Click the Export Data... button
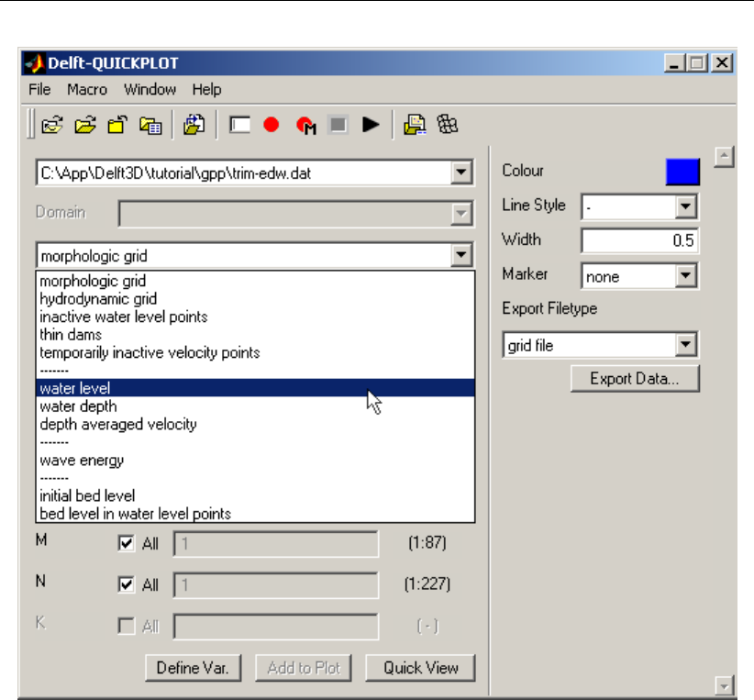 [x=635, y=379]
